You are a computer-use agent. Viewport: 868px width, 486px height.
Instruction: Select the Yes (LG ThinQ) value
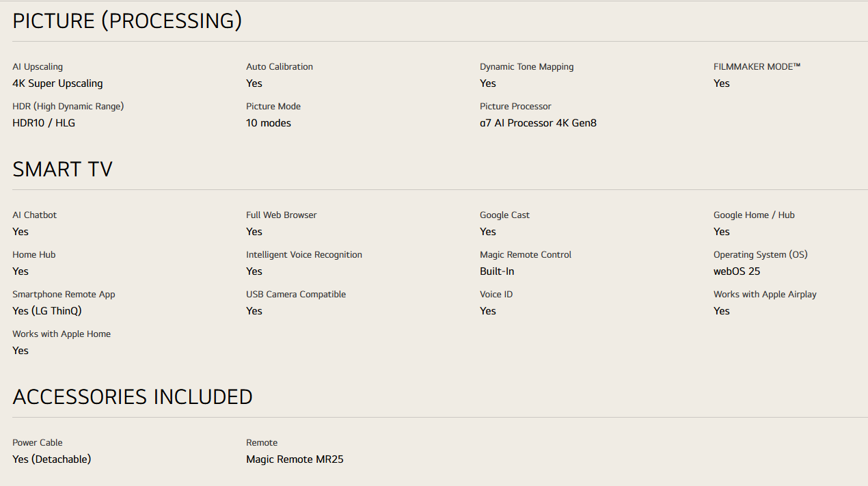click(47, 311)
